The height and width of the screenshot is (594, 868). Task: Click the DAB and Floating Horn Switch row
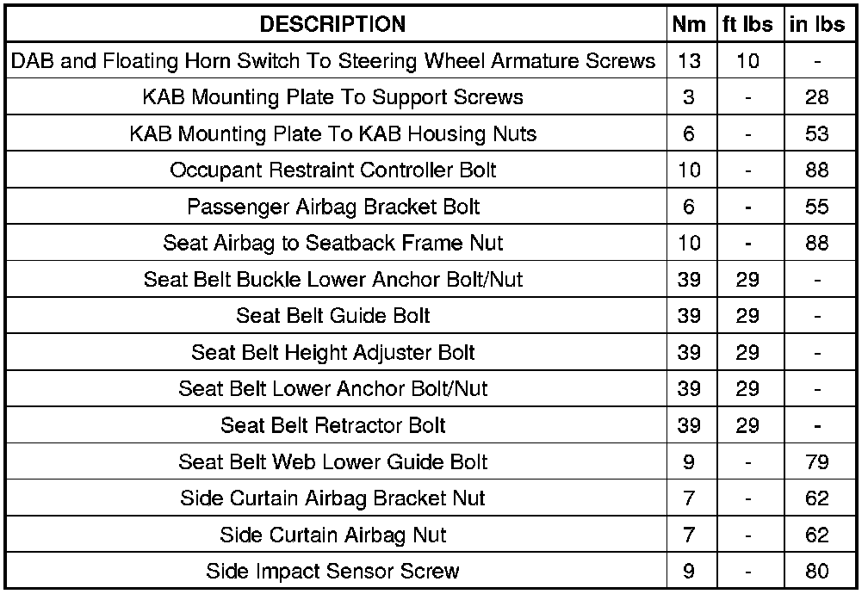tap(332, 61)
